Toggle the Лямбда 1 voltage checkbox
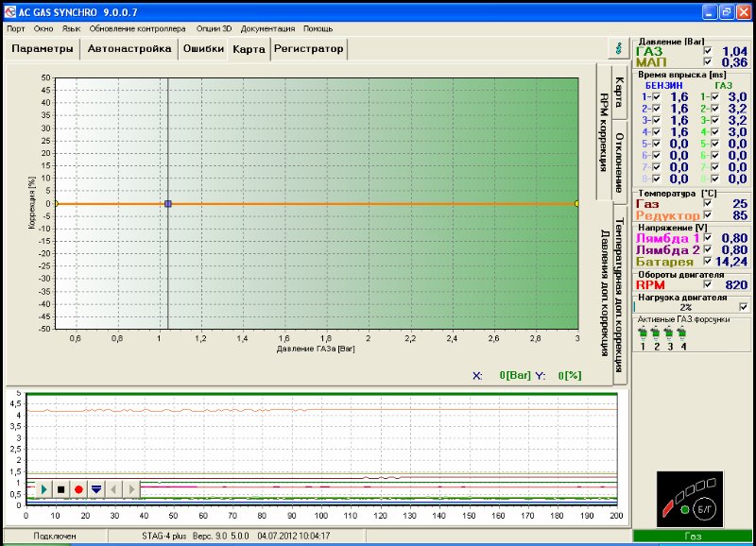 (x=706, y=238)
